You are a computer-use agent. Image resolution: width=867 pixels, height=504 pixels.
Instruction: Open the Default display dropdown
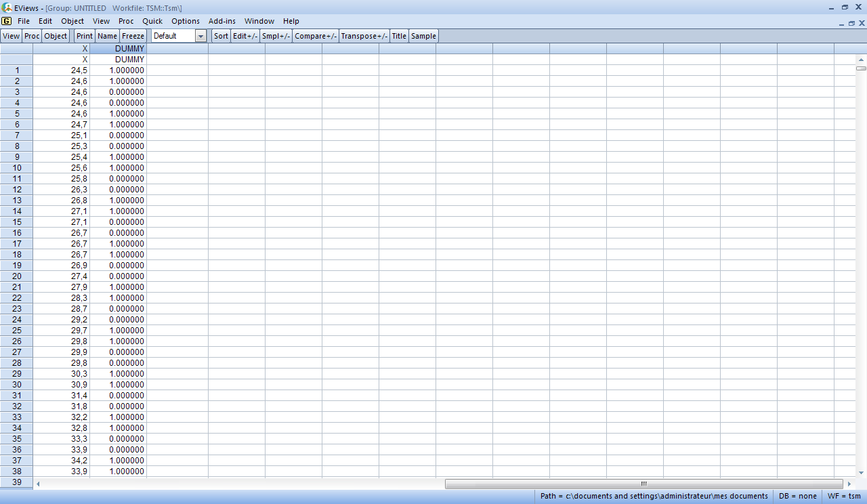click(x=200, y=36)
